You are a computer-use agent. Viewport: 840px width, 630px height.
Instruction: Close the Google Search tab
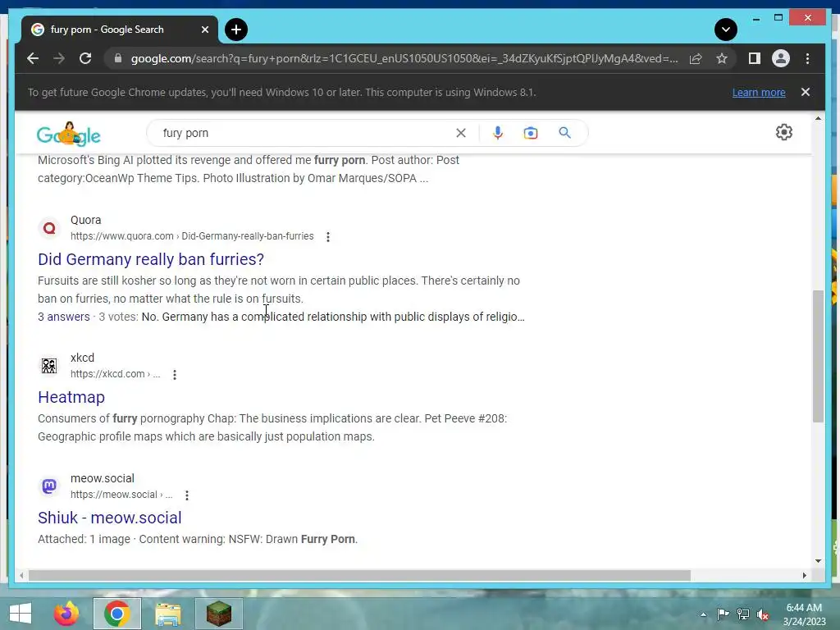[204, 30]
